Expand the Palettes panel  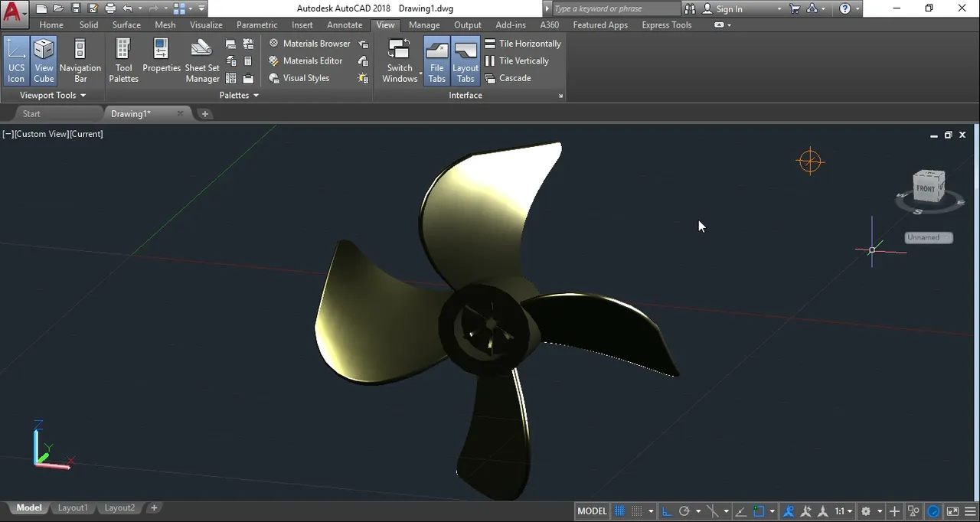[x=239, y=95]
